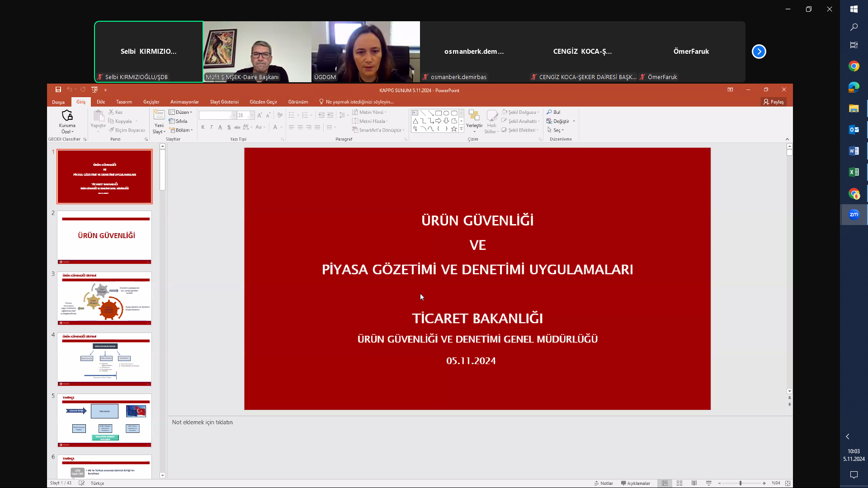Open Zoom app in Windows taskbar
This screenshot has width=868, height=488.
click(x=854, y=215)
